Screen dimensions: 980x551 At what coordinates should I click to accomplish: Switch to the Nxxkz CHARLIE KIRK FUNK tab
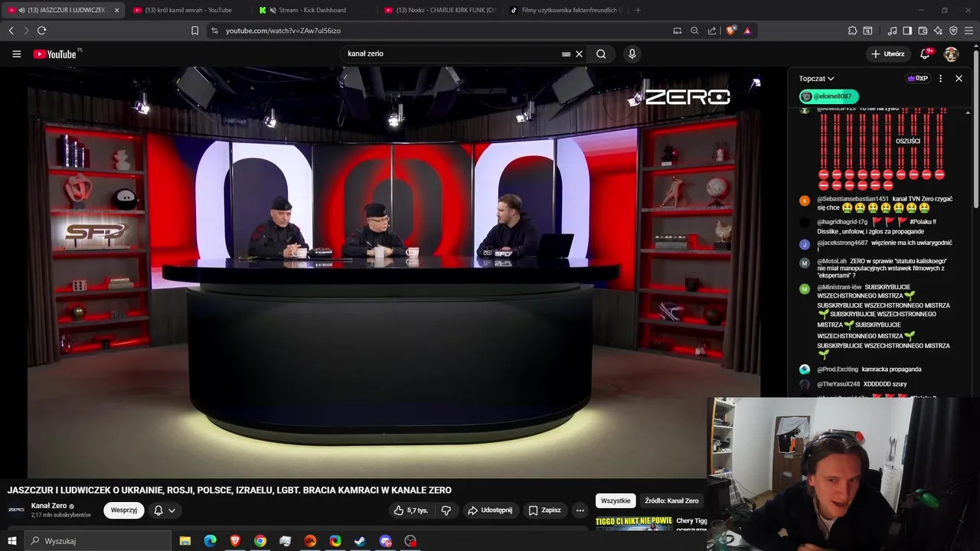pyautogui.click(x=440, y=10)
